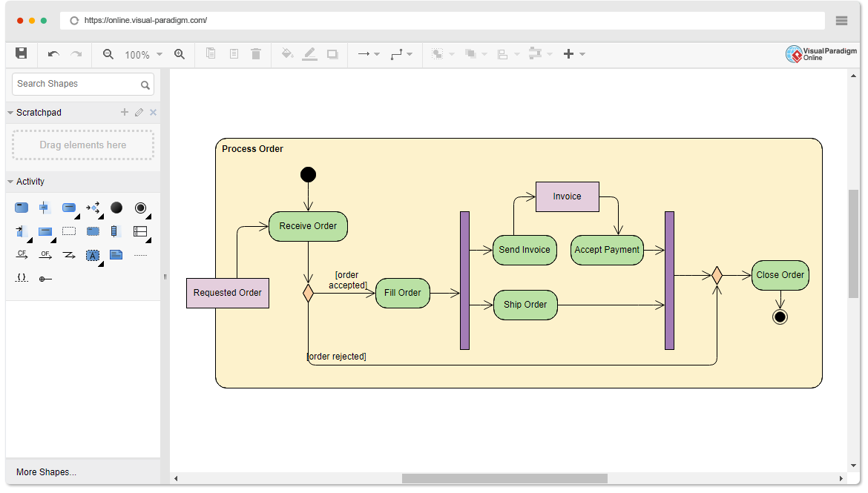Select the containment circle-plus connector
868x493 pixels.
pyautogui.click(x=45, y=279)
